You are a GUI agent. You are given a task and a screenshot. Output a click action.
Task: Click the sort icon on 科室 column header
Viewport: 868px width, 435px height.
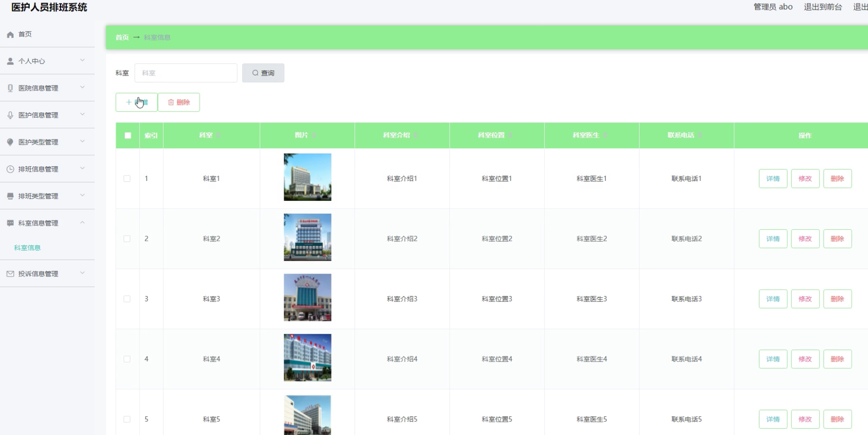[218, 135]
